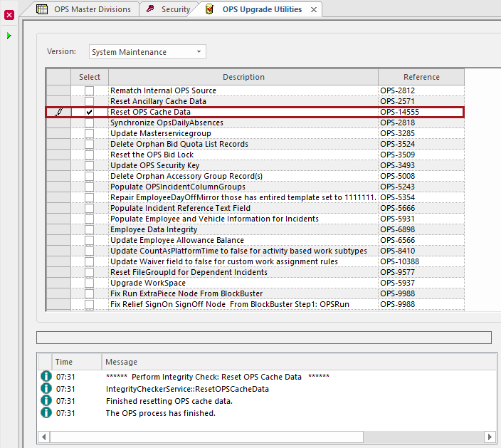Click left arrow of message horizontal scrollbar
This screenshot has width=501, height=448.
click(x=43, y=436)
